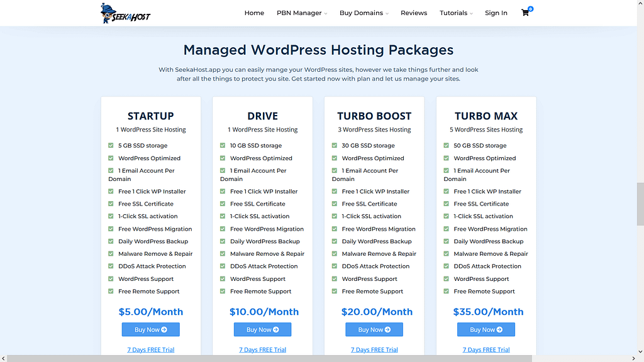Start 7 Days FREE Trial for TURBO MAX
This screenshot has width=644, height=362.
point(486,349)
